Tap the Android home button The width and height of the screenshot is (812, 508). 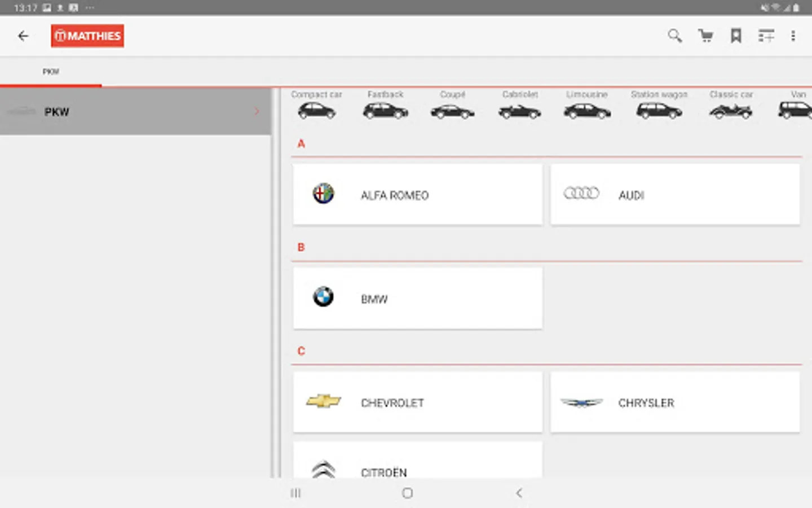(407, 493)
